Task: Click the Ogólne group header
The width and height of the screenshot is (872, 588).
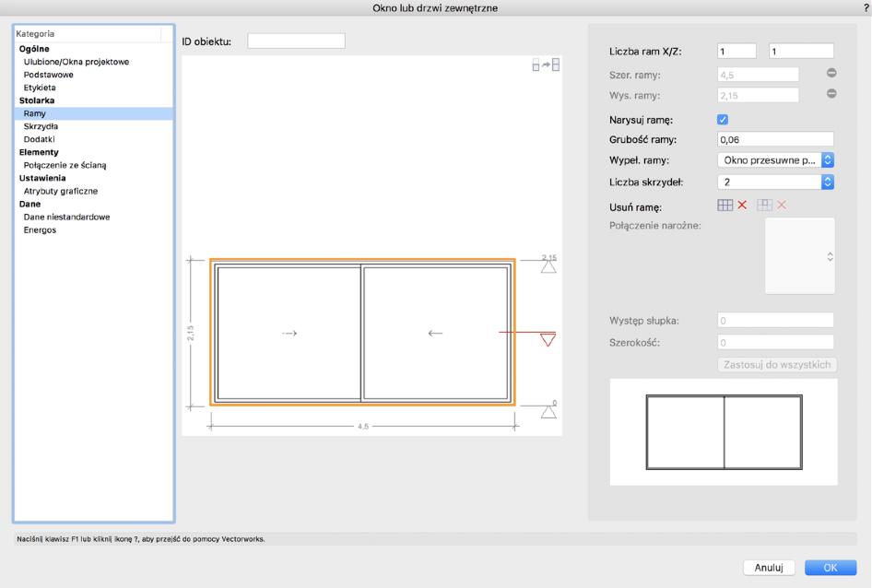Action: (x=34, y=49)
